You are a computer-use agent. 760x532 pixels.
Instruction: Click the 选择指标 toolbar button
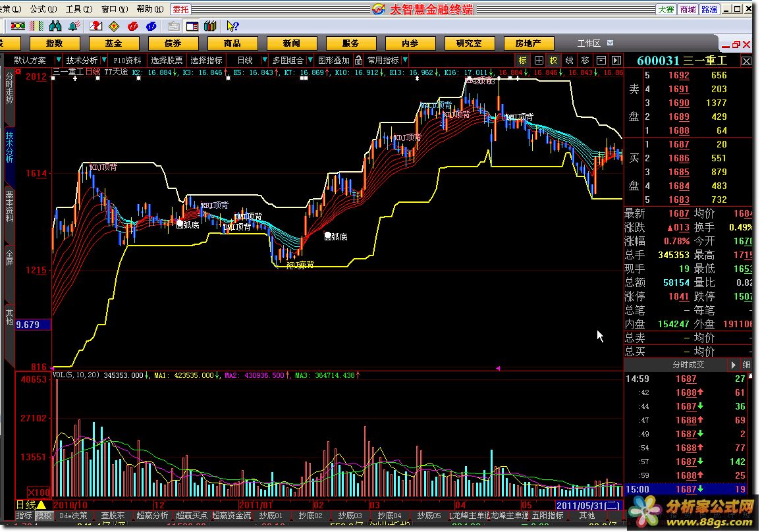tap(207, 60)
